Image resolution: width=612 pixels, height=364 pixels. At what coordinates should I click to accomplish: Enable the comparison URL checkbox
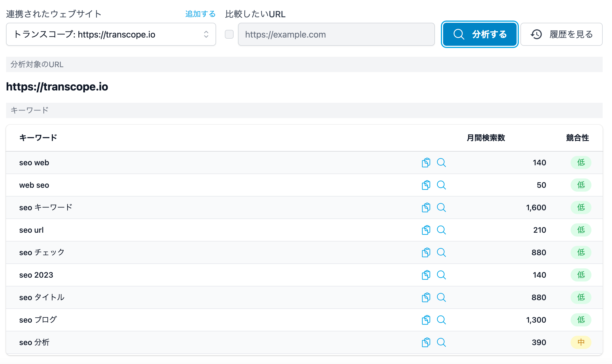pos(229,34)
